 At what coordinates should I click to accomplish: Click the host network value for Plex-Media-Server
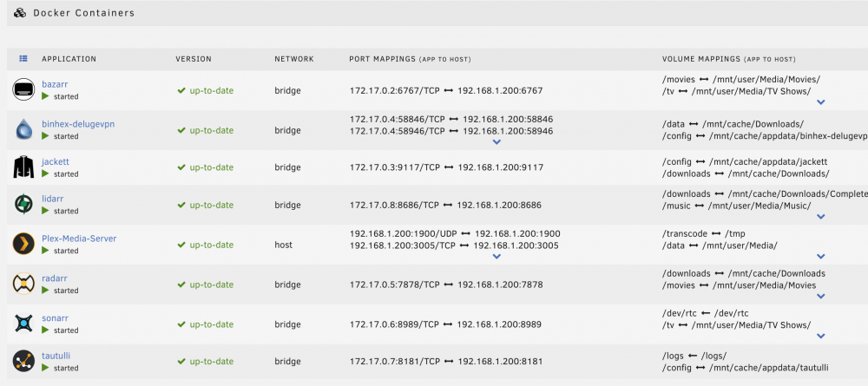point(284,245)
